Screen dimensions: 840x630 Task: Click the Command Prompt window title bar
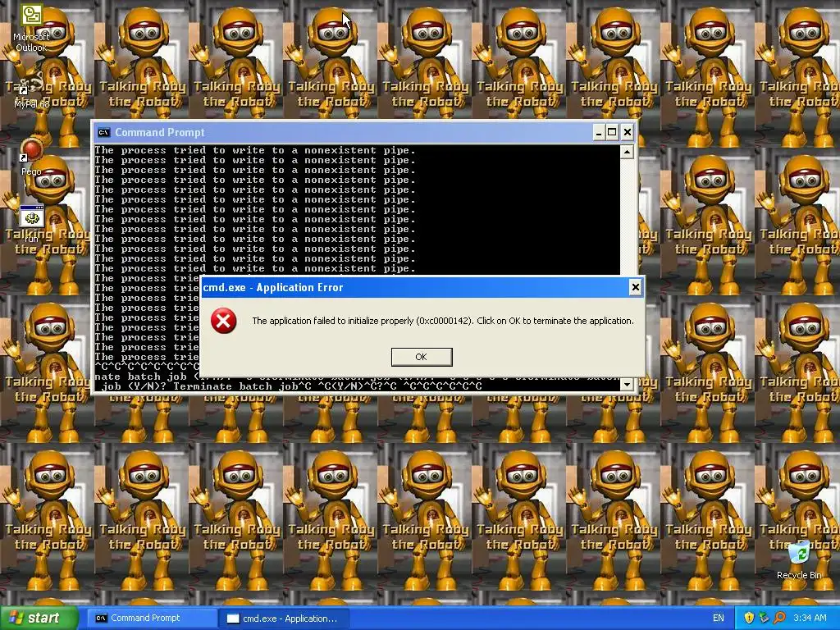tap(363, 132)
